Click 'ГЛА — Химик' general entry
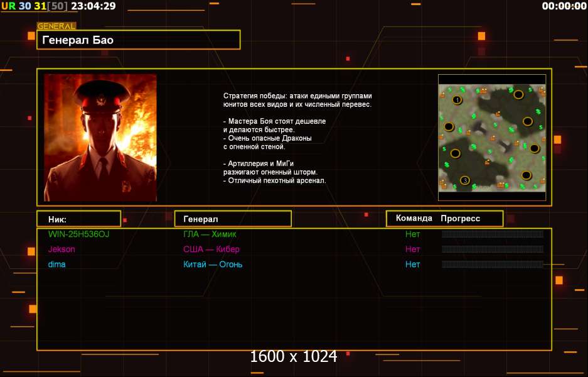588x377 pixels. (x=210, y=234)
